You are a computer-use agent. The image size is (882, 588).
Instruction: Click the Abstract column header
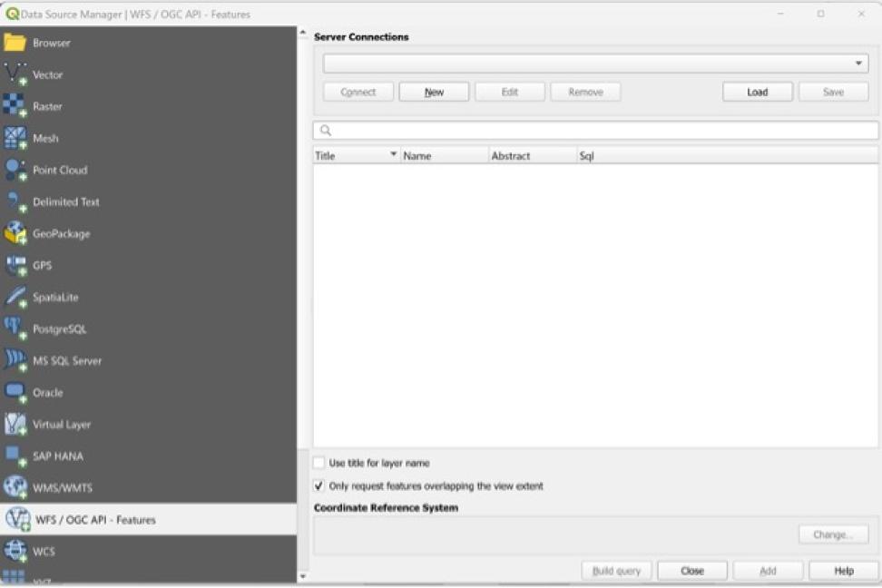pyautogui.click(x=534, y=156)
